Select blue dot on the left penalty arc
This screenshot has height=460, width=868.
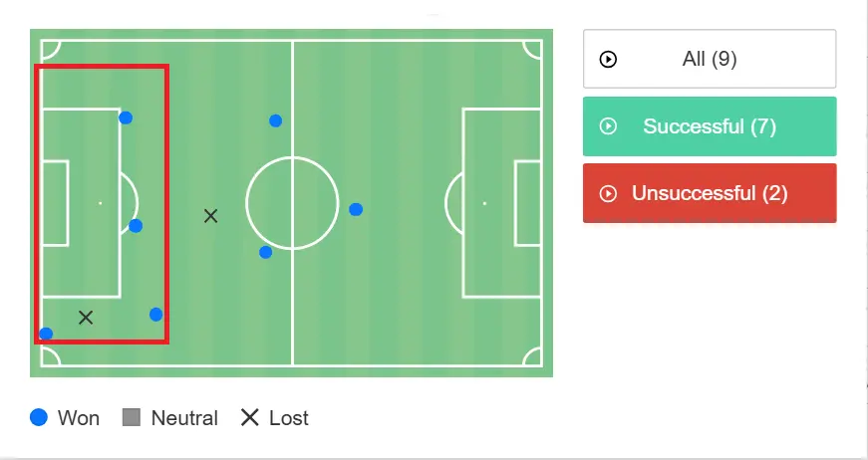[136, 226]
